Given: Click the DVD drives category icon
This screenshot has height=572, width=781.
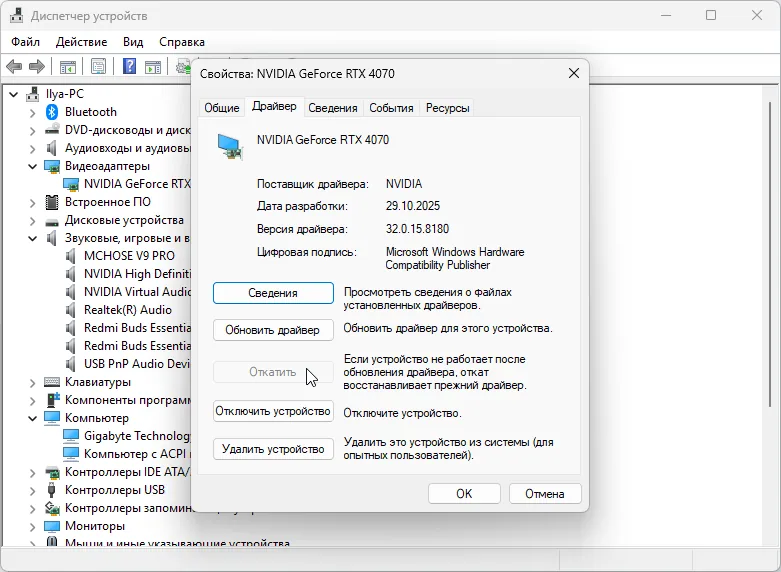Looking at the screenshot, I should point(52,130).
